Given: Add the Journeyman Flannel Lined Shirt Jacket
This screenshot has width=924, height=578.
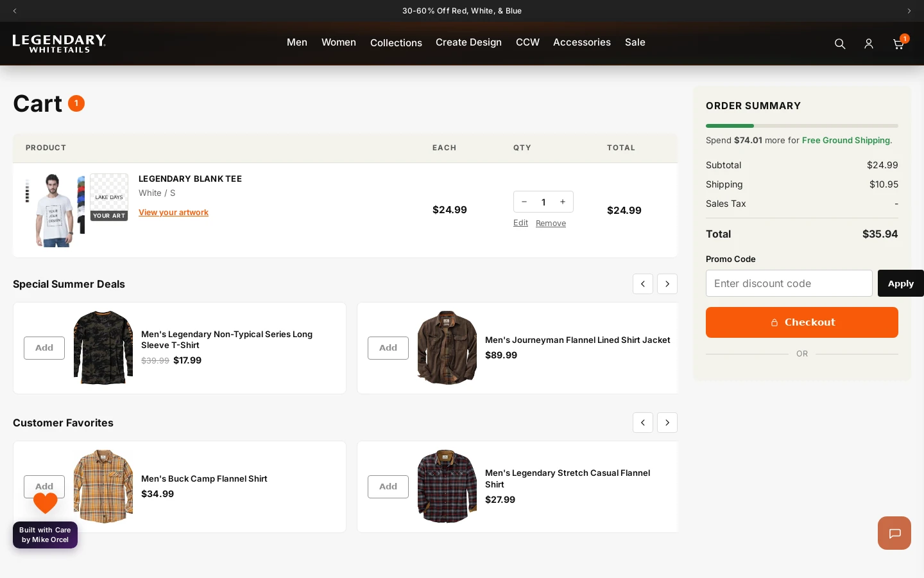Looking at the screenshot, I should [x=388, y=348].
